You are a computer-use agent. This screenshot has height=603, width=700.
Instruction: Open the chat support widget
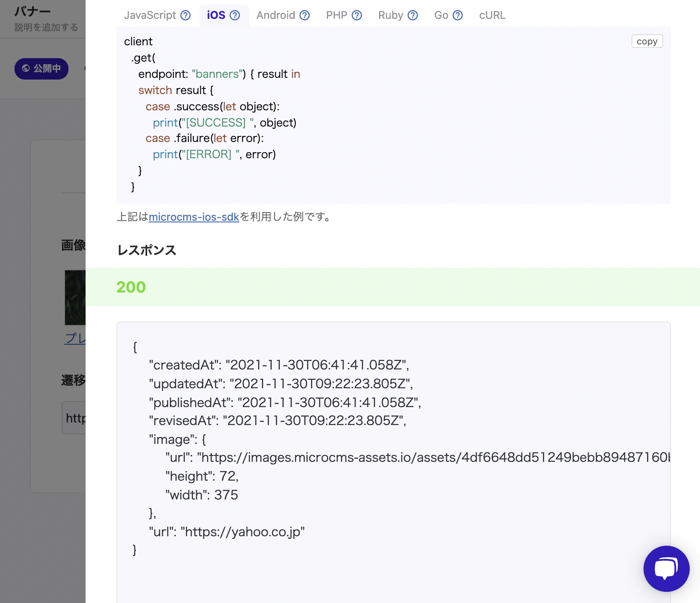pyautogui.click(x=666, y=568)
